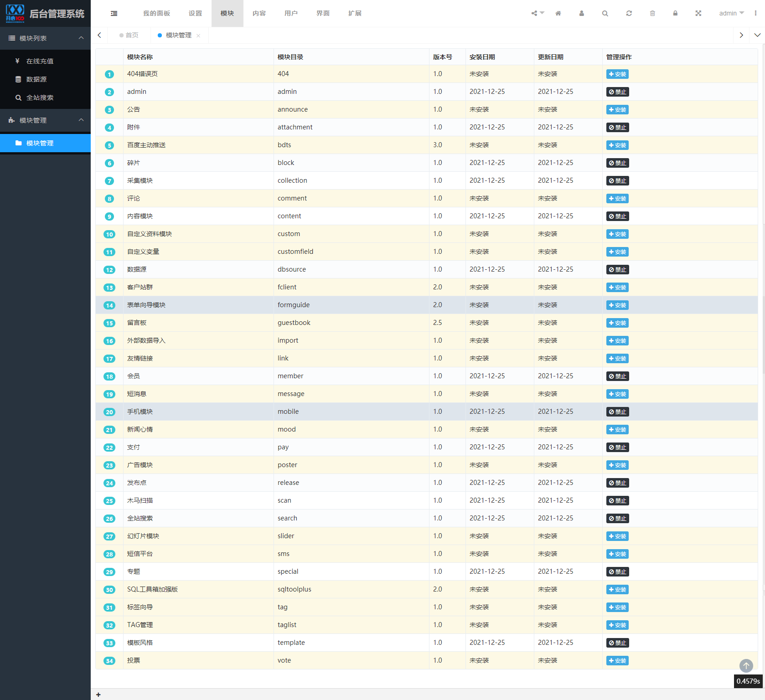Image resolution: width=765 pixels, height=700 pixels.
Task: Open user profile with the person icon
Action: click(581, 13)
